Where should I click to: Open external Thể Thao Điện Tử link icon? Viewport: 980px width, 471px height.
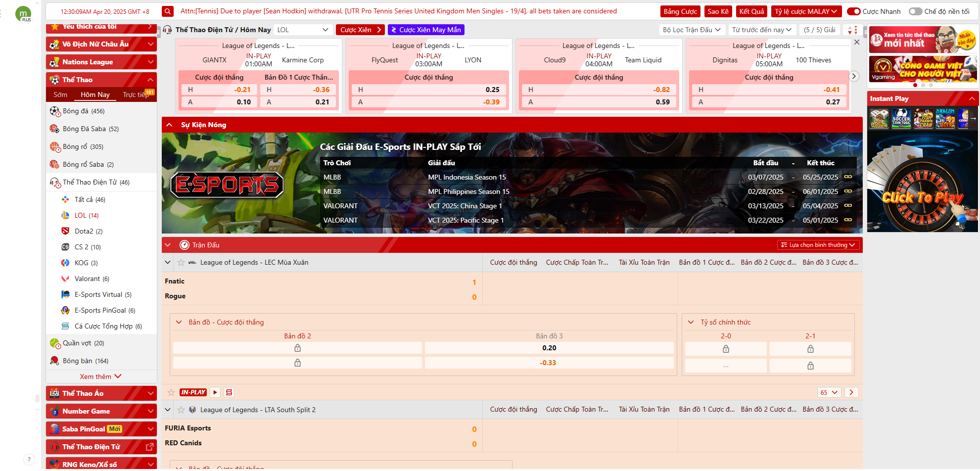[149, 447]
